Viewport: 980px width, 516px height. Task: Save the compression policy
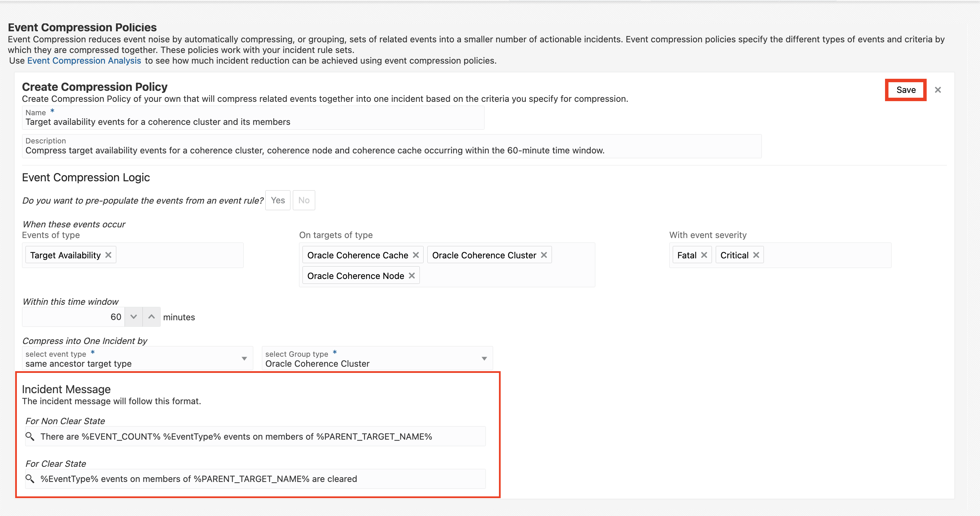pyautogui.click(x=905, y=90)
